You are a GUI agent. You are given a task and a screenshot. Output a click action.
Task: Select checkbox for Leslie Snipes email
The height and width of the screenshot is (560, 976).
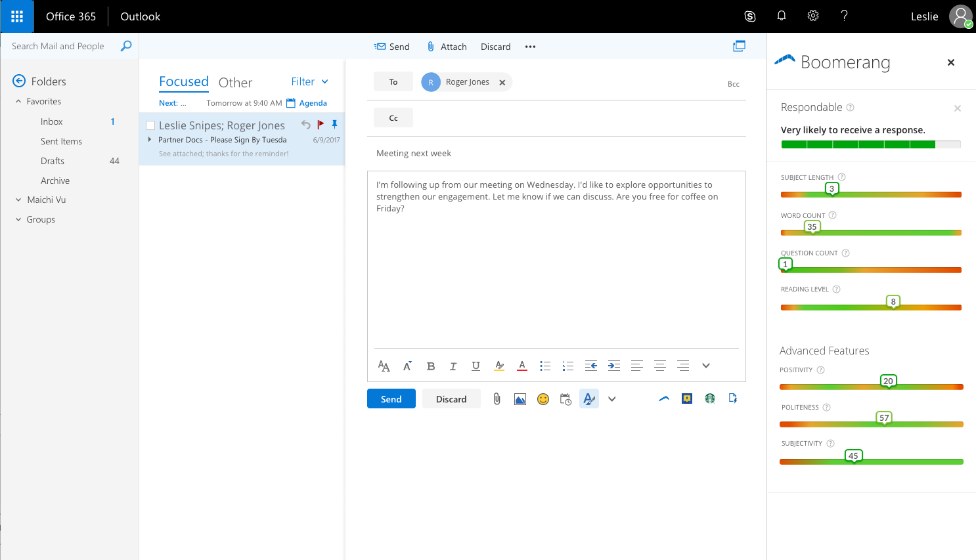coord(150,125)
